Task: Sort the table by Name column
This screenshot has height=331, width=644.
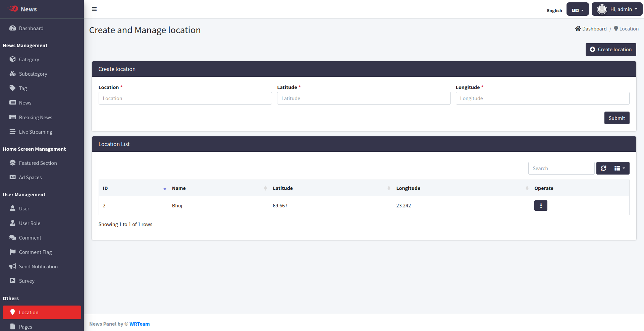Action: [219, 188]
